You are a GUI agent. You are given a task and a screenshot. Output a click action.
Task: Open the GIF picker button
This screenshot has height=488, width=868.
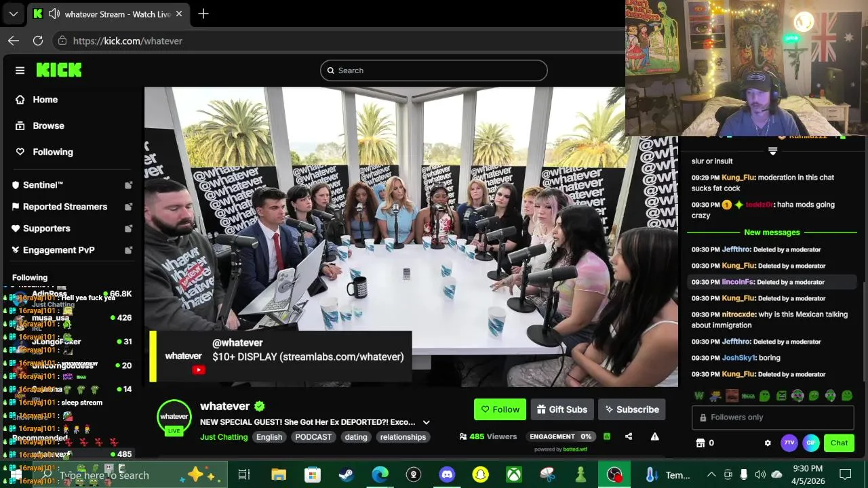[x=811, y=443]
